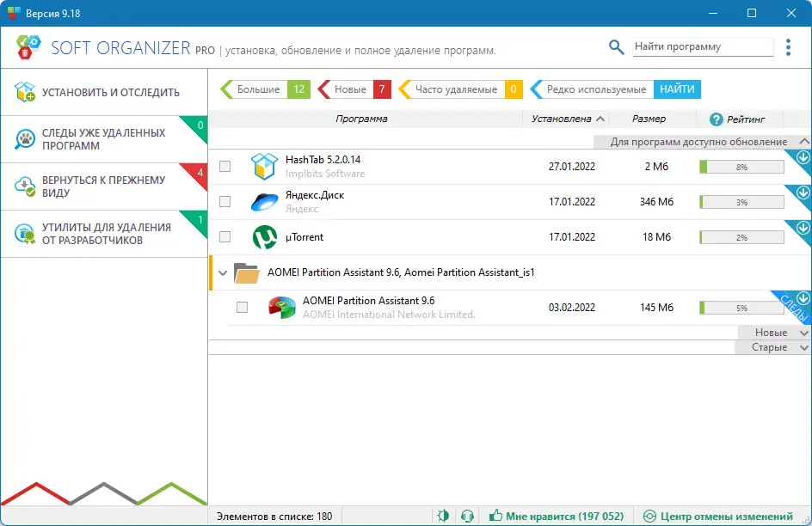
Task: Open the three-dot options menu
Action: (788, 47)
